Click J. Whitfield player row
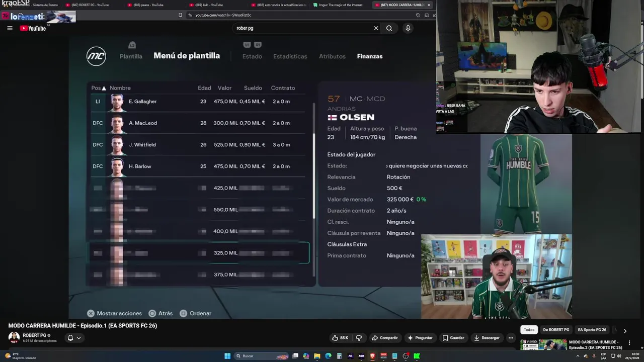 (198, 145)
